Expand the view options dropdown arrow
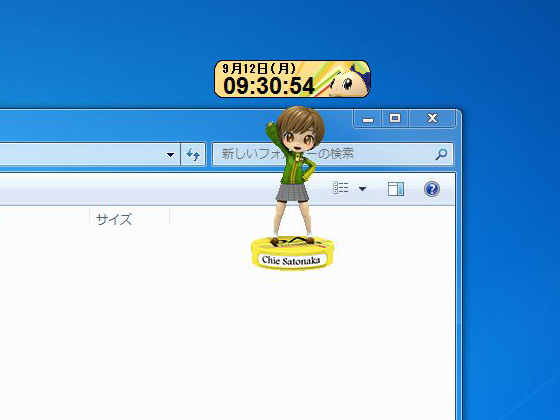 click(x=362, y=189)
